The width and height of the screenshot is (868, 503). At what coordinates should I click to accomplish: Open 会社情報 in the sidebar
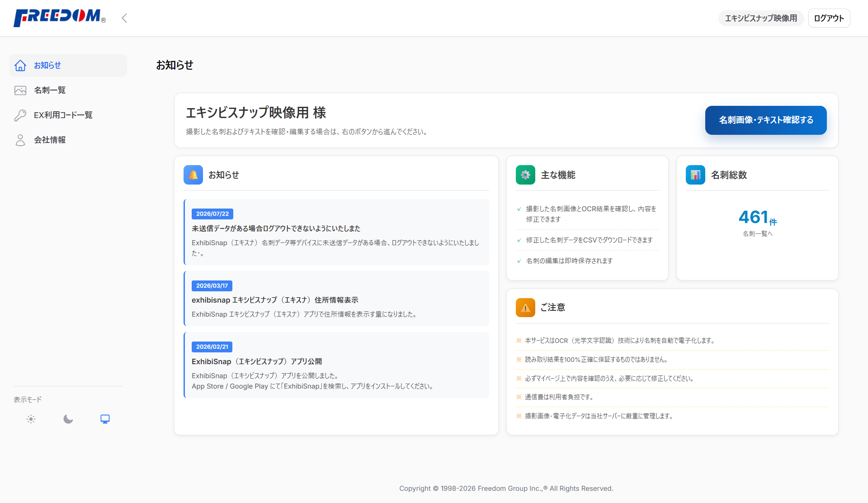pyautogui.click(x=68, y=140)
